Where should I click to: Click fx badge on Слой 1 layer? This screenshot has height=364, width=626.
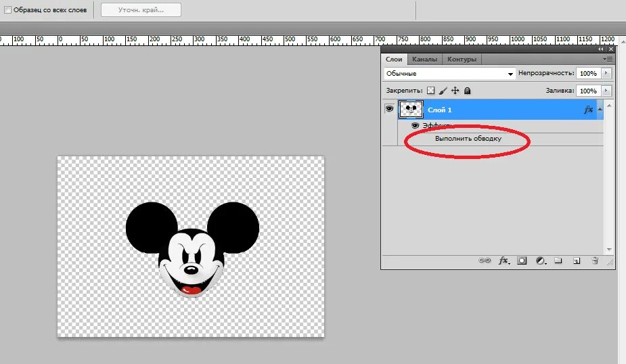(x=588, y=110)
